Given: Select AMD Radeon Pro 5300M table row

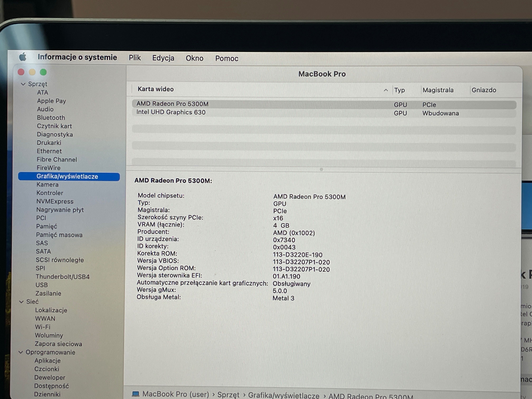Looking at the screenshot, I should pyautogui.click(x=324, y=104).
